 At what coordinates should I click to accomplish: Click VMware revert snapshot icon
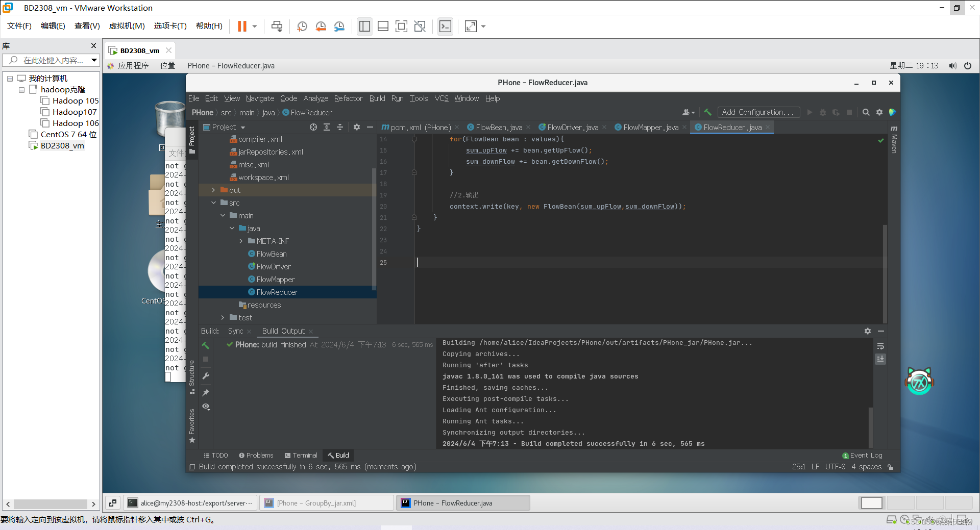point(321,26)
